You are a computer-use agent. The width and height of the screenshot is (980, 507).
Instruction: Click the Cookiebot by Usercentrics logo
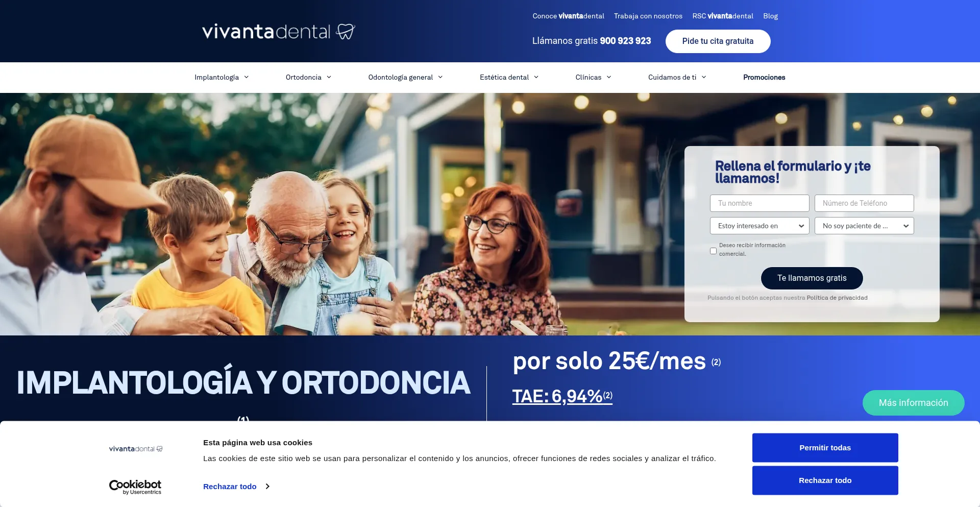click(x=135, y=487)
